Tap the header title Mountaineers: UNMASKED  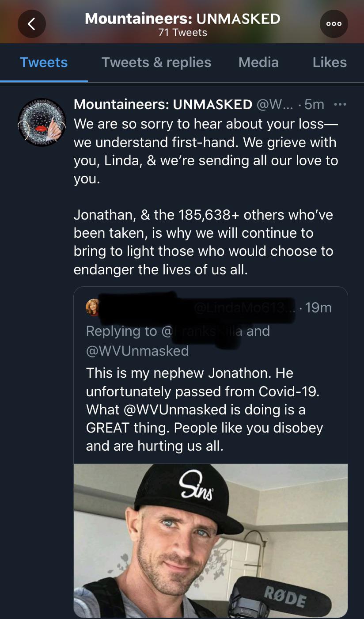click(182, 19)
